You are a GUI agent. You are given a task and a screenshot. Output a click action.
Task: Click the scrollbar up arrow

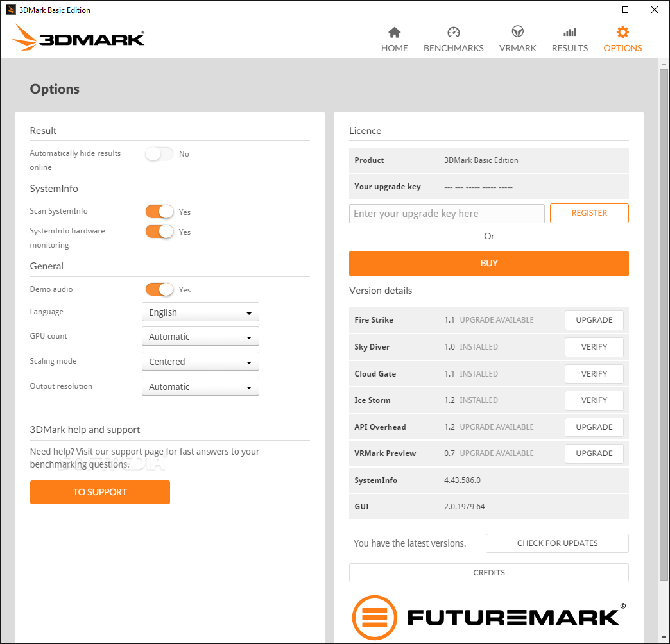point(664,64)
